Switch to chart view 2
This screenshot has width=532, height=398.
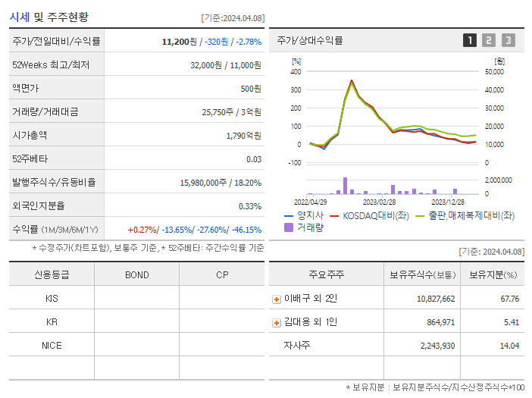point(489,40)
